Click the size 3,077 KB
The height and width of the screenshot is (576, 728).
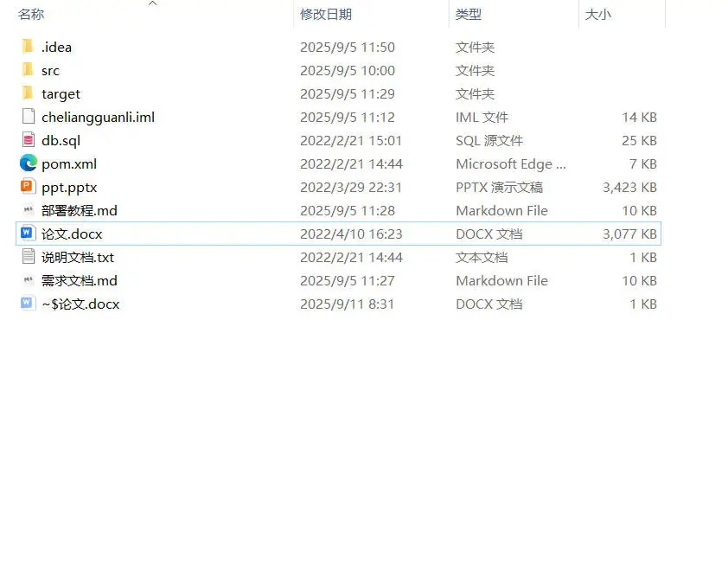click(x=629, y=234)
